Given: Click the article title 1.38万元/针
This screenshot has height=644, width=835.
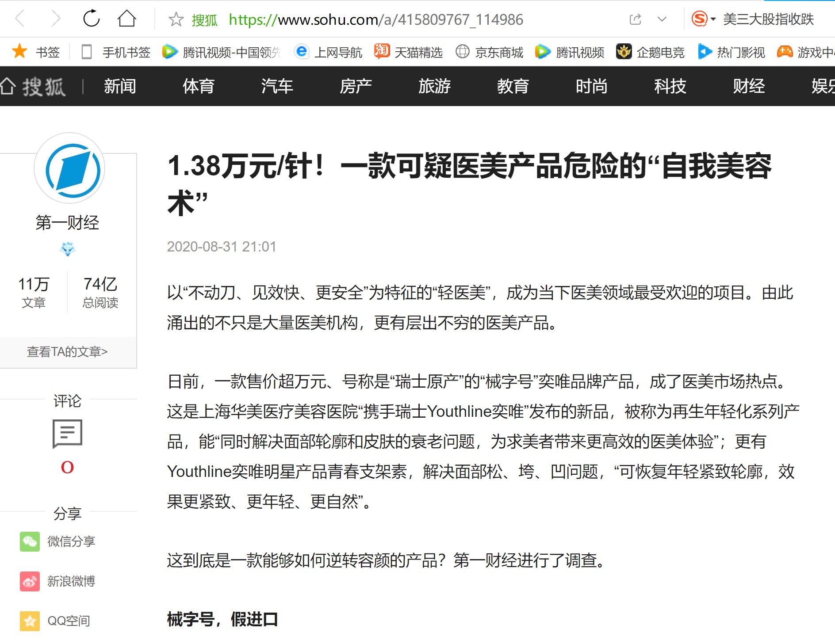Looking at the screenshot, I should pyautogui.click(x=469, y=184).
